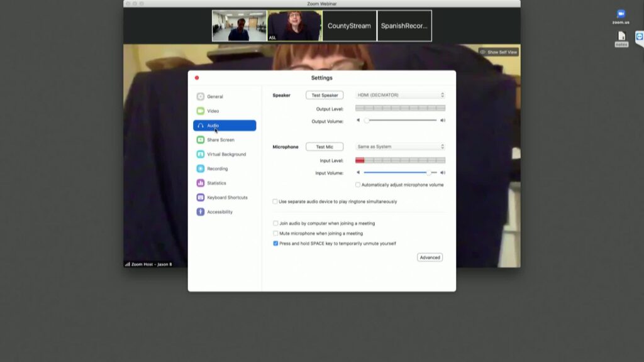Click the Video camera icon in sidebar
Viewport: 644px width, 362px height.
point(201,111)
